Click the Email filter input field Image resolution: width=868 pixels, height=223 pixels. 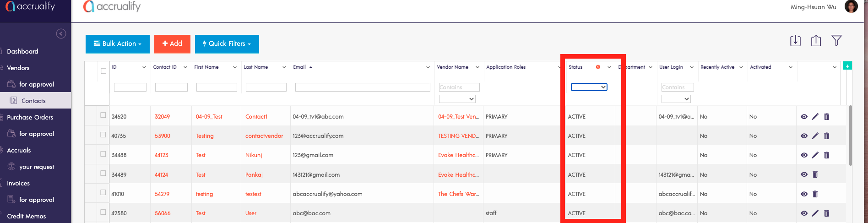tap(362, 87)
